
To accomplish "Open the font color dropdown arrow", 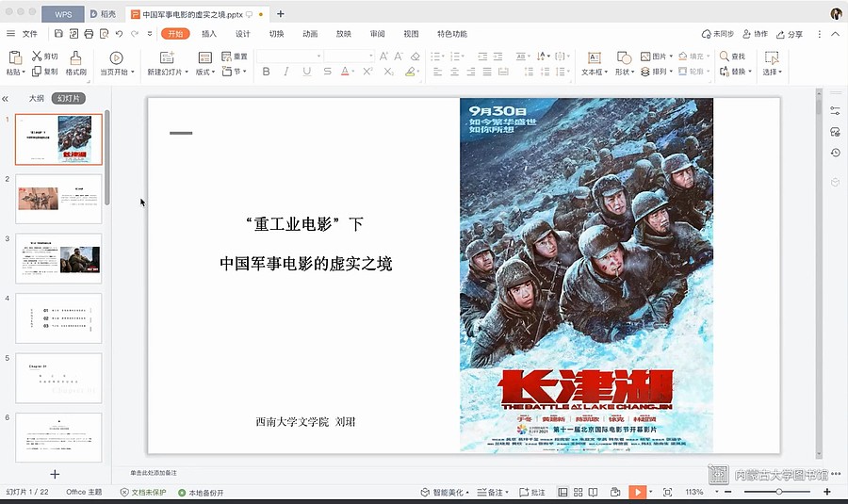I will point(353,72).
